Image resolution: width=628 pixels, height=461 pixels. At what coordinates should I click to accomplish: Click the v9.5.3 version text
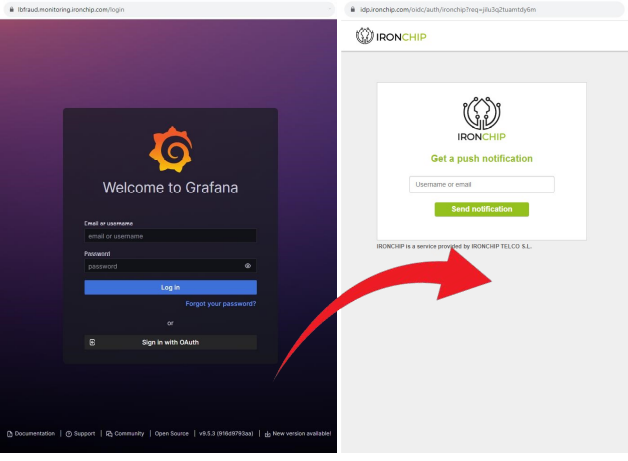tap(226, 434)
